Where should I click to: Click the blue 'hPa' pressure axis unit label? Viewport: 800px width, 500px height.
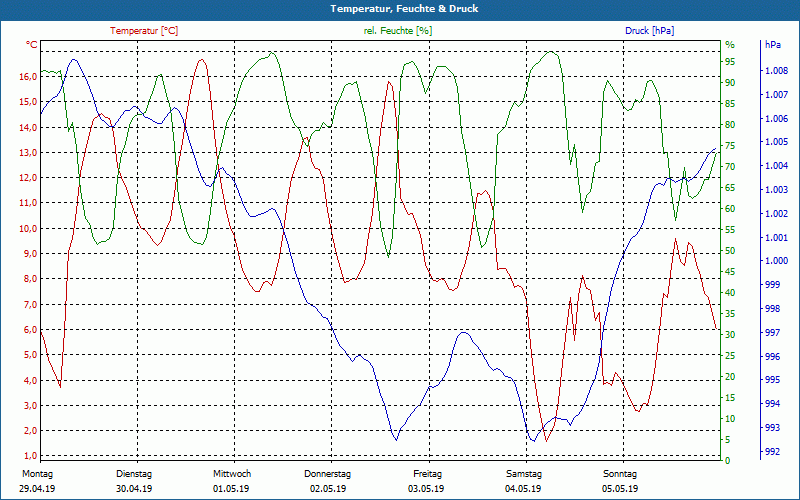tap(773, 45)
